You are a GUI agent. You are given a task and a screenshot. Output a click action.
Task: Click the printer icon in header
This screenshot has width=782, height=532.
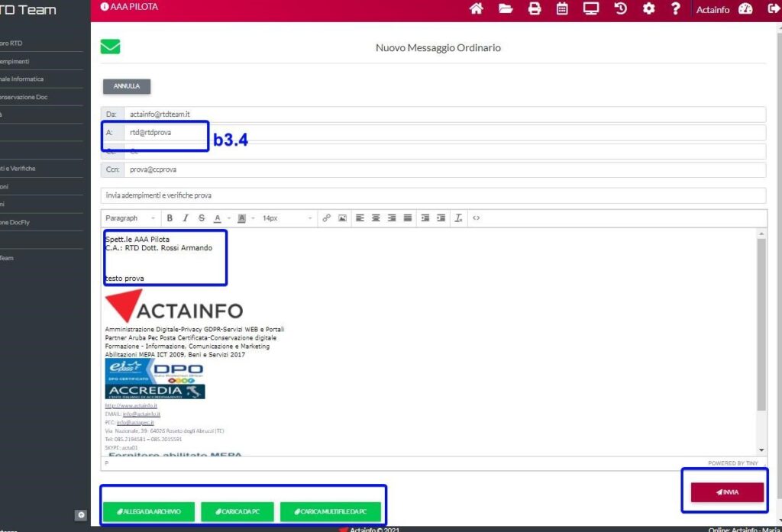(535, 9)
